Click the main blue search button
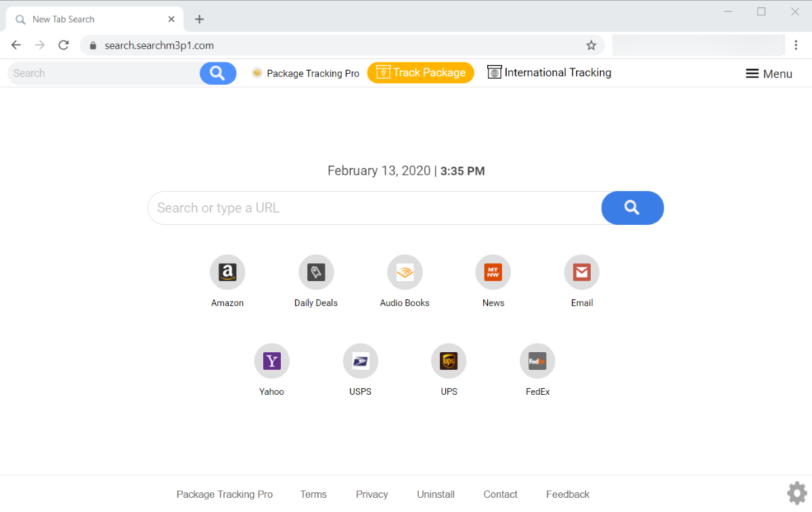Screen dimensions: 812x512 pyautogui.click(x=632, y=208)
